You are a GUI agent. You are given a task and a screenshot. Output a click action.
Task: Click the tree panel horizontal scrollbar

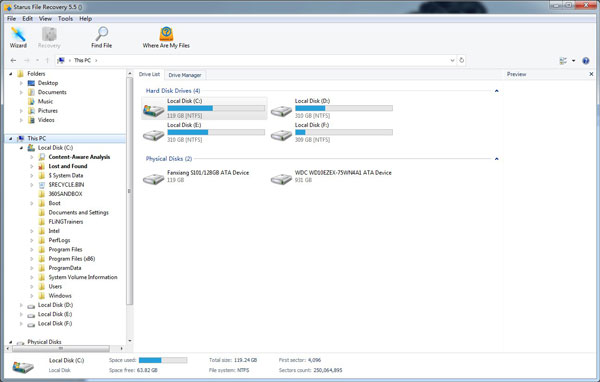click(60, 349)
